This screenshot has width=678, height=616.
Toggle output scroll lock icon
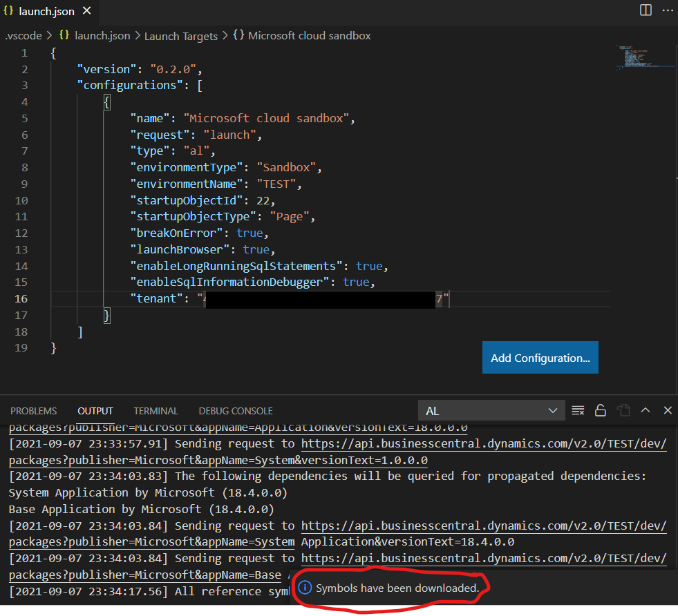point(601,410)
